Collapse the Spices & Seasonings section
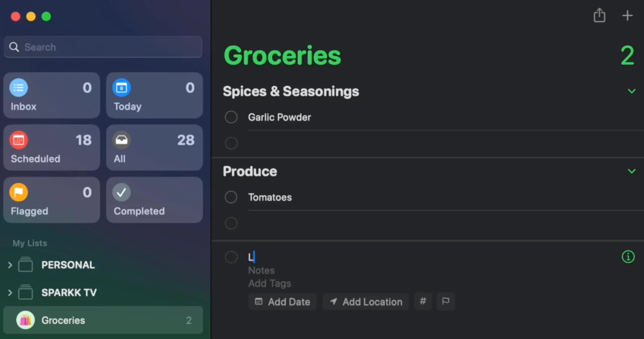Image resolution: width=644 pixels, height=339 pixels. (x=632, y=91)
